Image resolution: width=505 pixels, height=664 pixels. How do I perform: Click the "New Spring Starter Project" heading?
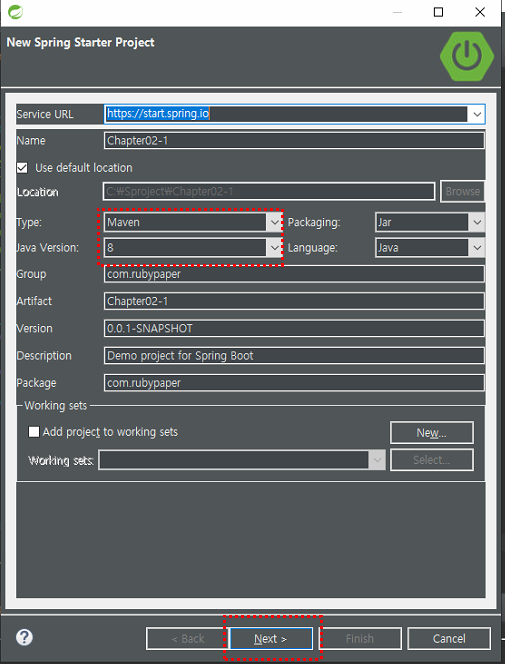pyautogui.click(x=80, y=42)
